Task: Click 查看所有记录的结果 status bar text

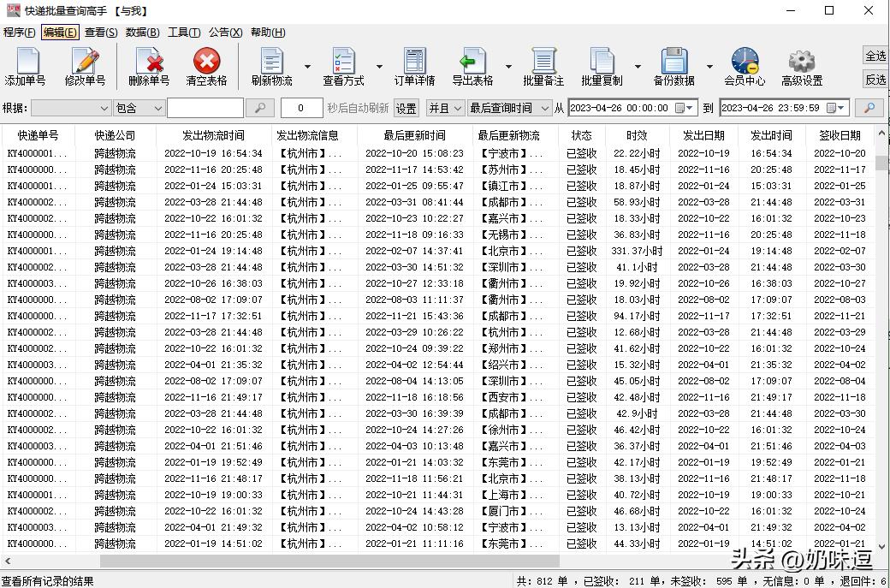Action: 48,580
